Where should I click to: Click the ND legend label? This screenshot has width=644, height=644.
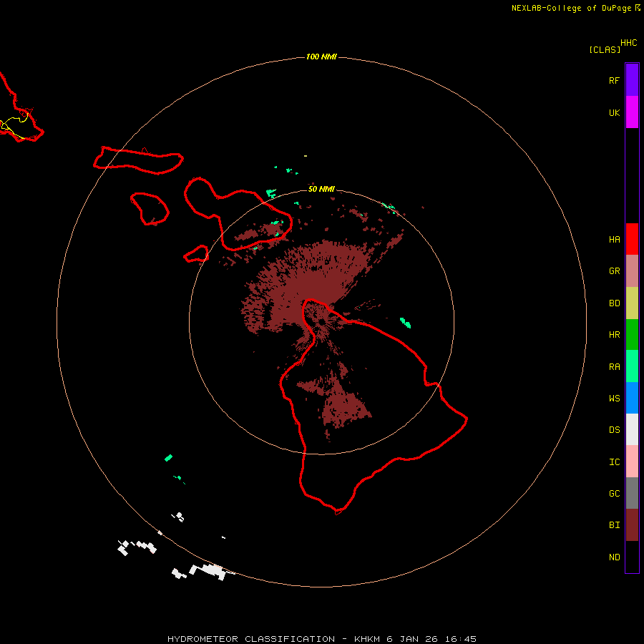click(614, 557)
